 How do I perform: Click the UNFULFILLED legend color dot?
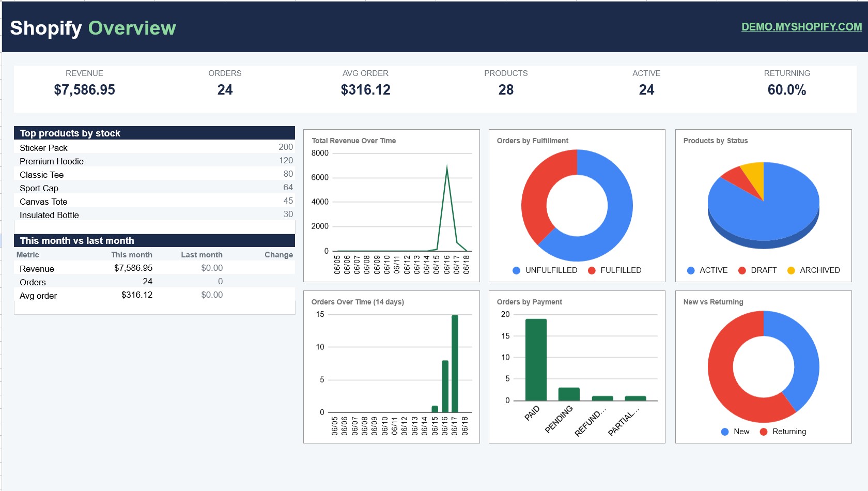point(516,270)
